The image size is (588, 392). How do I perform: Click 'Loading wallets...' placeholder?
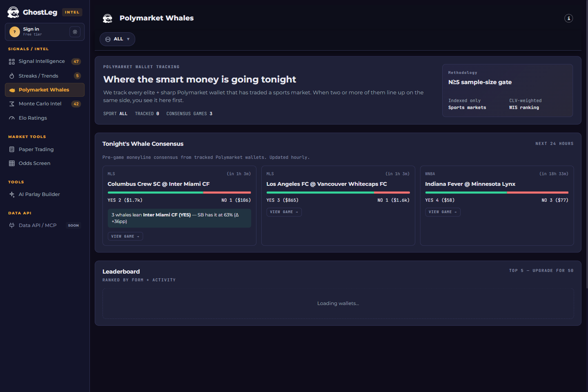tap(338, 303)
